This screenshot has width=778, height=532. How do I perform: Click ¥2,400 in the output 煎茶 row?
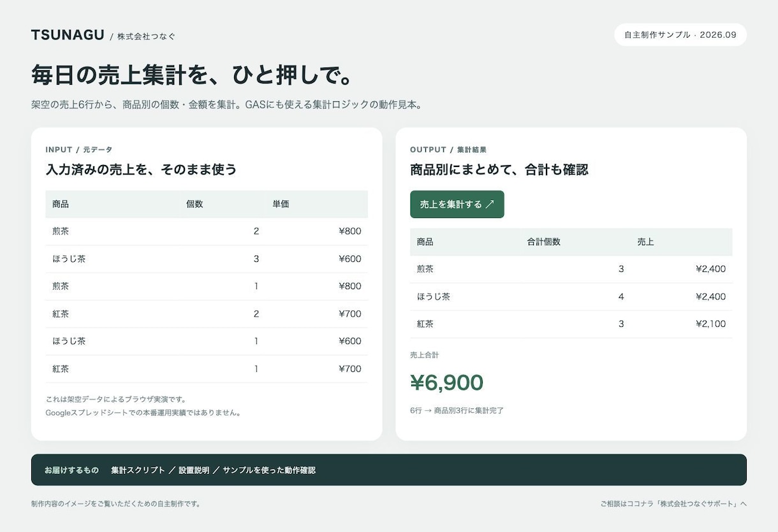711,269
